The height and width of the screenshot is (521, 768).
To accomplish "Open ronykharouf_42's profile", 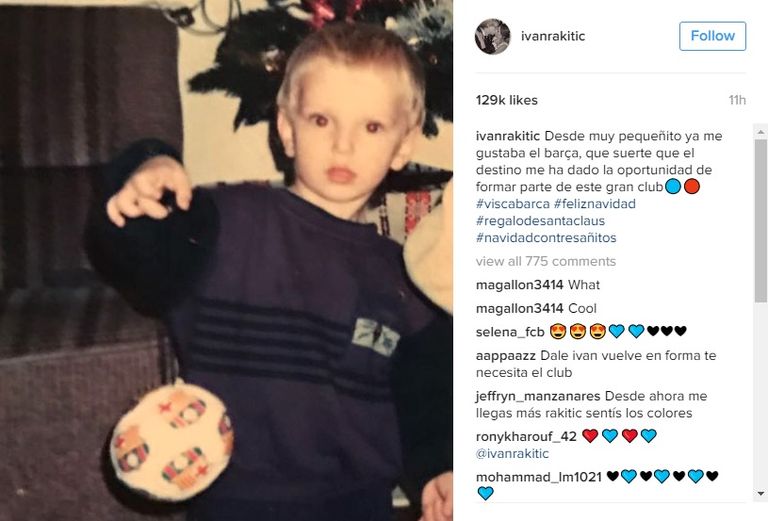I will point(526,436).
